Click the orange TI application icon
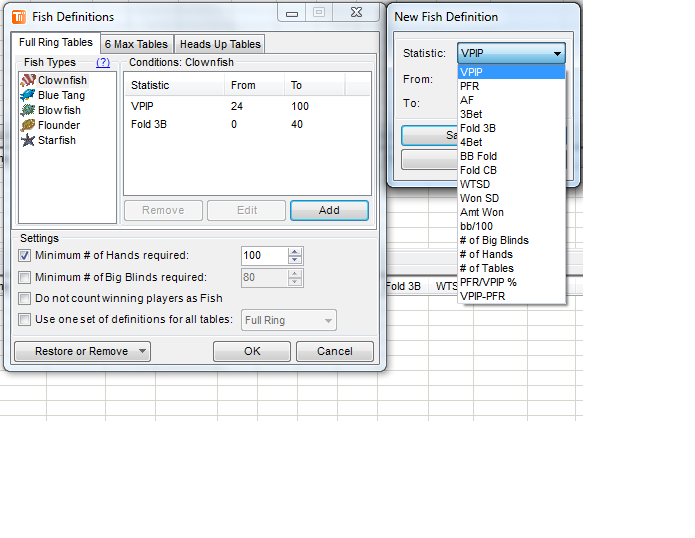 19,17
